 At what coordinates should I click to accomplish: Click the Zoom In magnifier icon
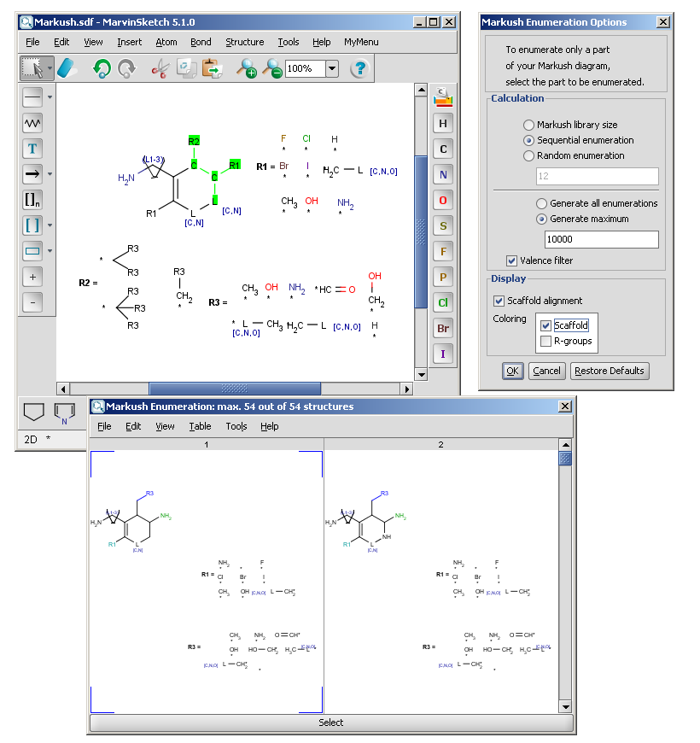tap(247, 68)
